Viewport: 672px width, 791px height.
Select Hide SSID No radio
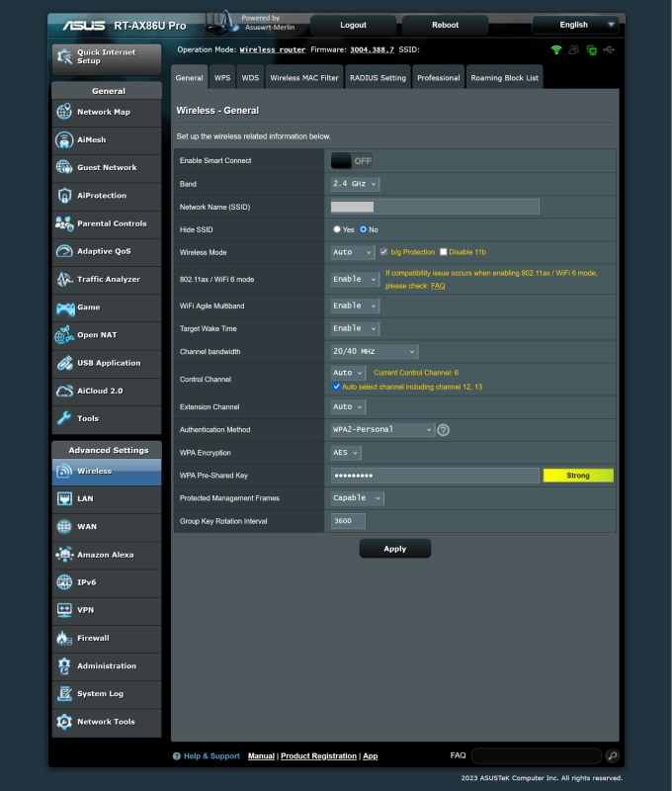tap(363, 229)
